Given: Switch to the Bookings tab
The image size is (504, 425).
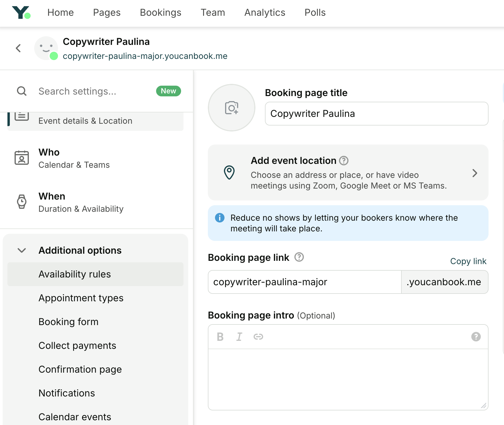Looking at the screenshot, I should point(160,12).
